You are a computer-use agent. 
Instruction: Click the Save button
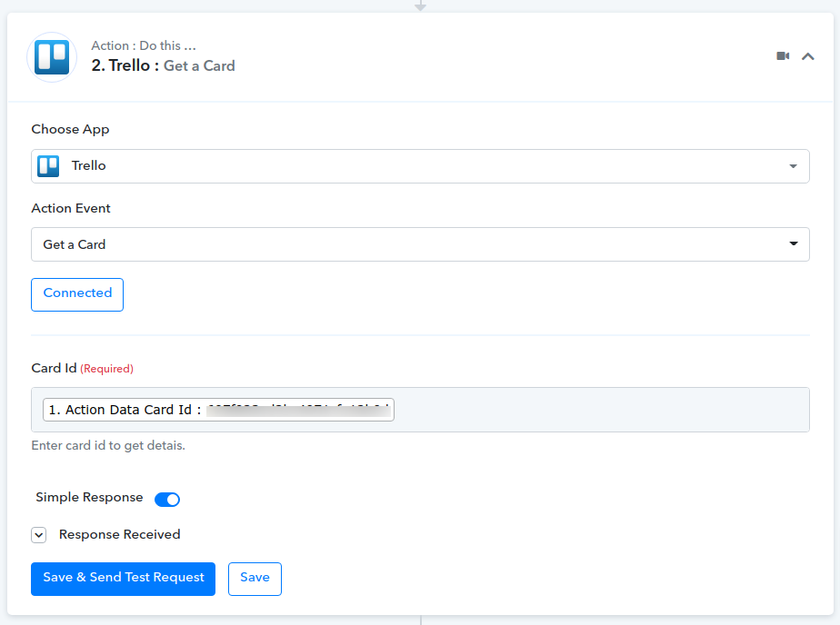point(255,579)
